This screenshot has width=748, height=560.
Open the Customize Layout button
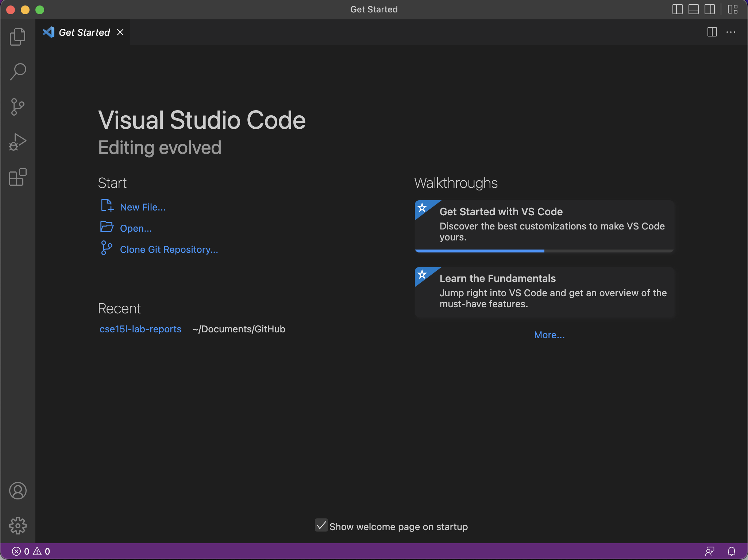(733, 9)
